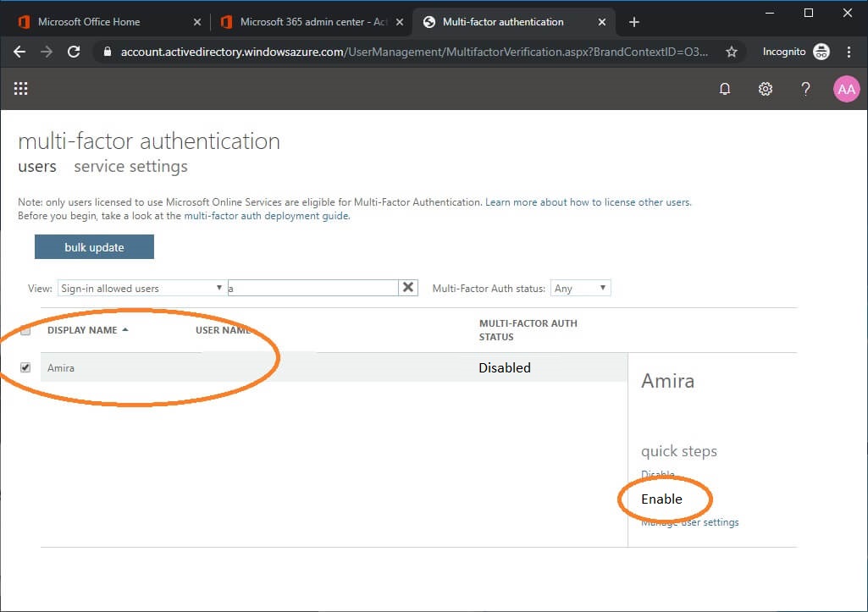This screenshot has width=868, height=612.
Task: Open the View filter dropdown
Action: [141, 288]
